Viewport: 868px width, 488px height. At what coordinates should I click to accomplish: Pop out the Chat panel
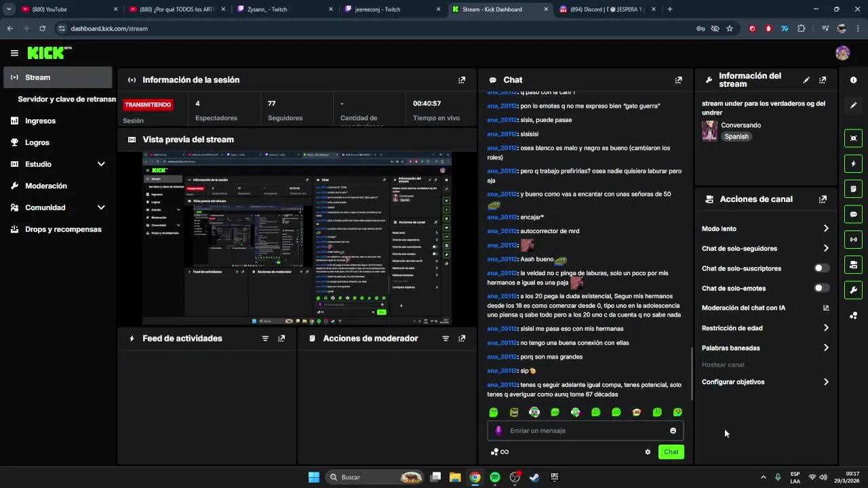678,80
